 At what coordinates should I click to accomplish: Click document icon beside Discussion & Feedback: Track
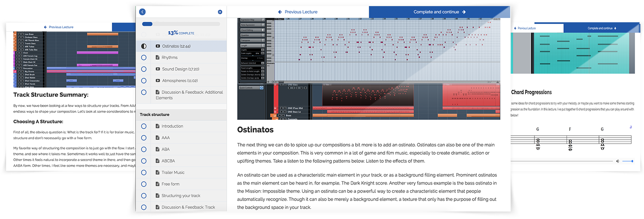pos(158,207)
